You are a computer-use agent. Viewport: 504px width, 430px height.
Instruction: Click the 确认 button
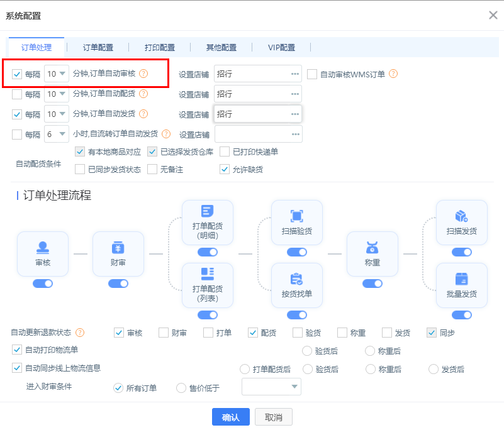231,417
